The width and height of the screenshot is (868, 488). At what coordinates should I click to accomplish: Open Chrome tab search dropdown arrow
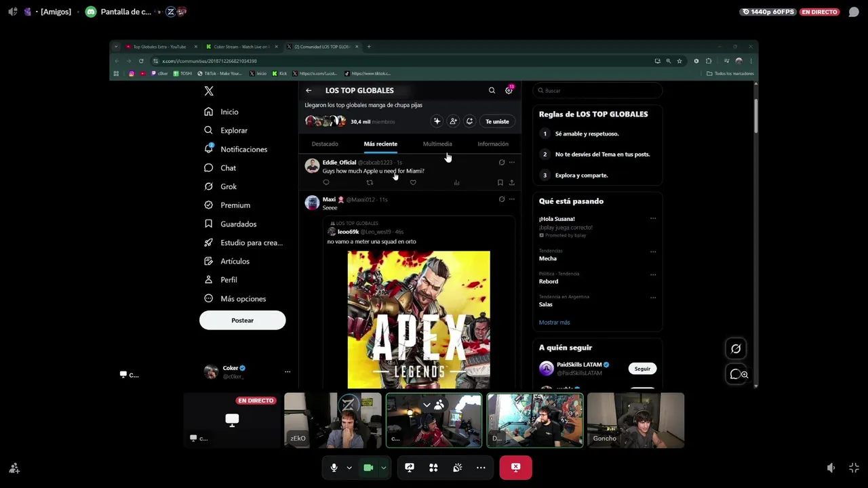116,47
